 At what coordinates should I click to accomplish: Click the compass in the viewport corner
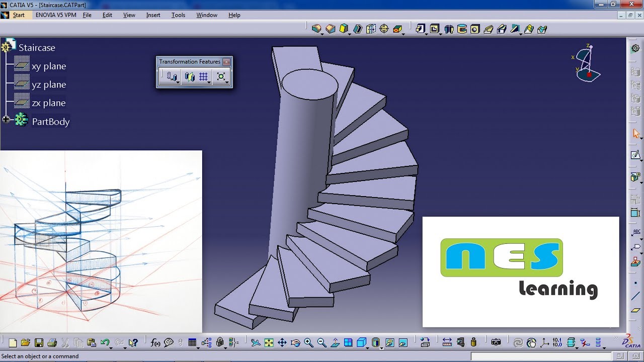[x=587, y=64]
